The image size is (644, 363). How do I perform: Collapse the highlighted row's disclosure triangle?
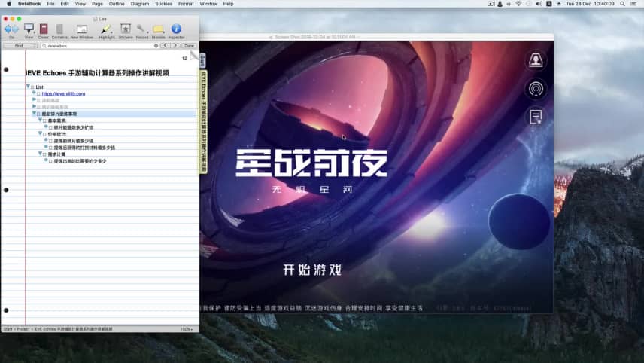coord(34,114)
